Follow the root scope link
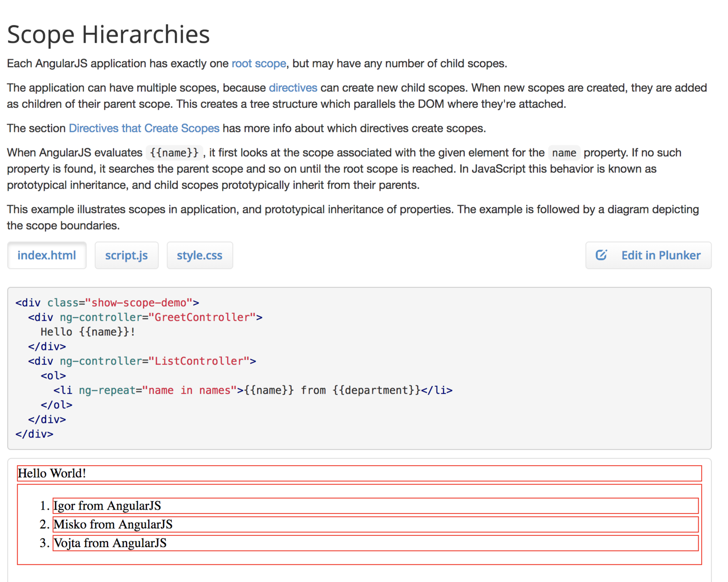 pos(259,63)
